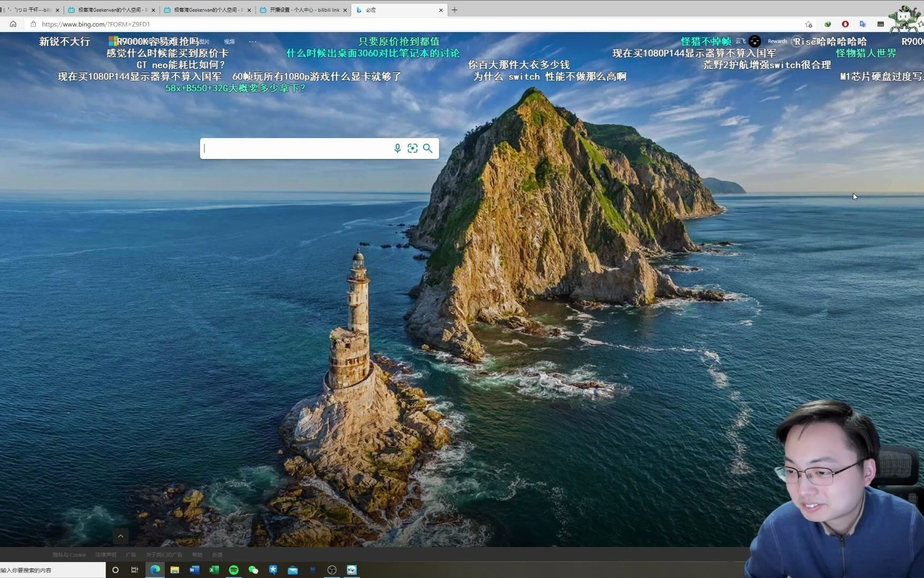Open a new browser tab

pyautogui.click(x=455, y=10)
